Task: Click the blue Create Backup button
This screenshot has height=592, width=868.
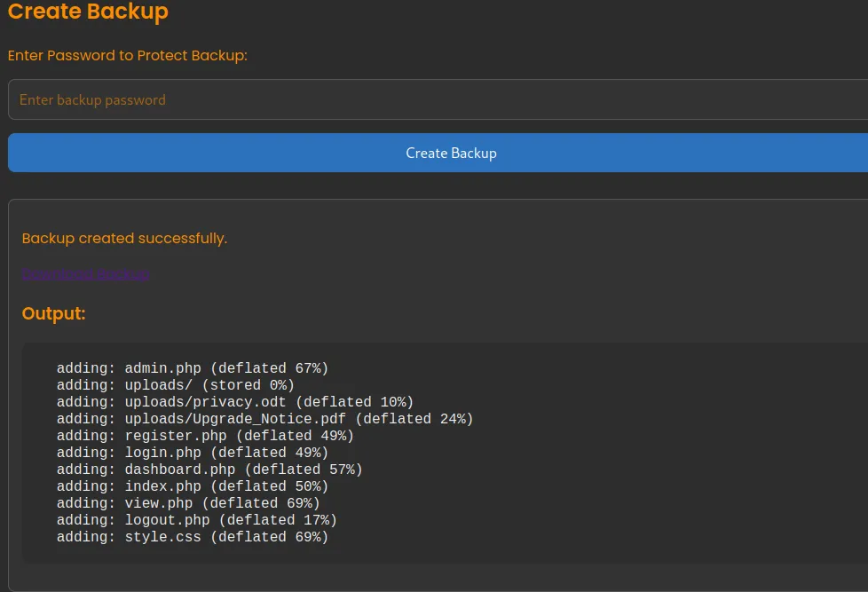Action: tap(438, 153)
